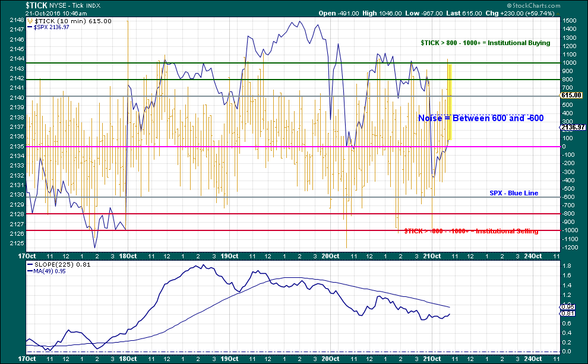Select the High 1046.00 value in header
Screen dimensions: 588x364
pyautogui.click(x=382, y=14)
